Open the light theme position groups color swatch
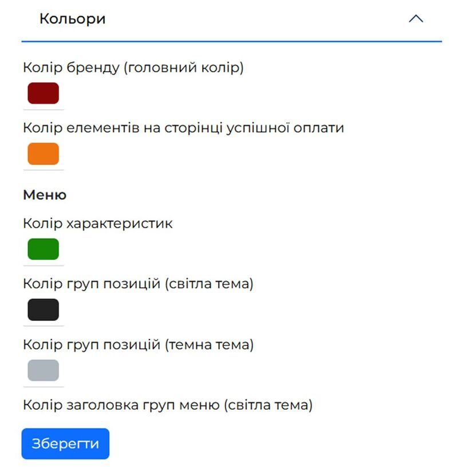The height and width of the screenshot is (476, 458). point(43,310)
